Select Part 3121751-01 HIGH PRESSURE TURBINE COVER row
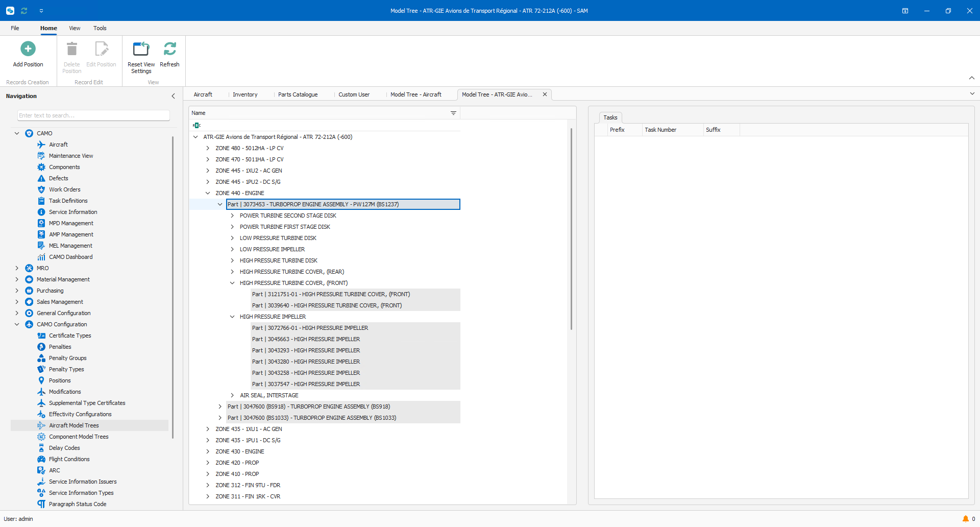 pos(355,294)
